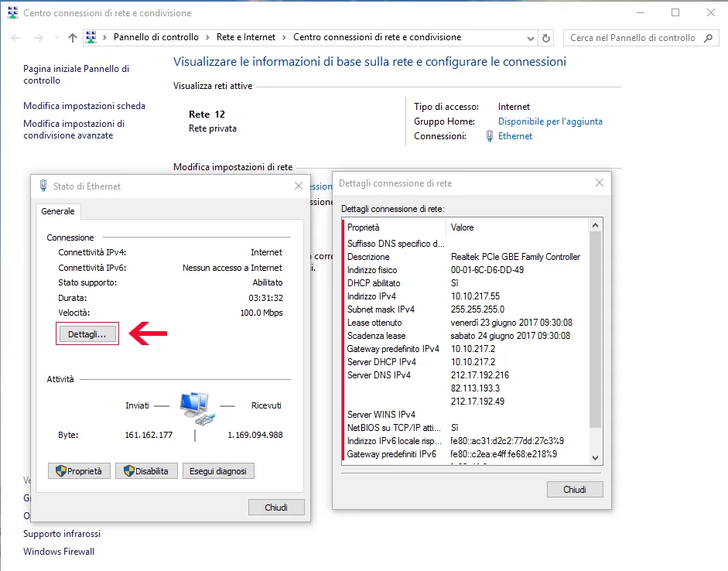Click the Rete e Internet breadcrumb
Screen dimensions: 728x571
pyautogui.click(x=245, y=37)
